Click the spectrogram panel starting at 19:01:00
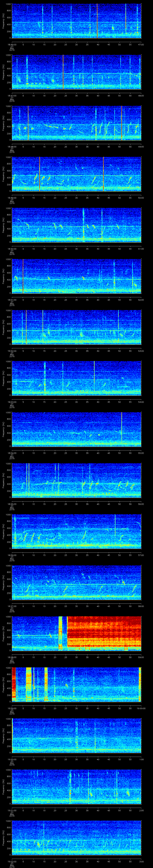 point(76,787)
